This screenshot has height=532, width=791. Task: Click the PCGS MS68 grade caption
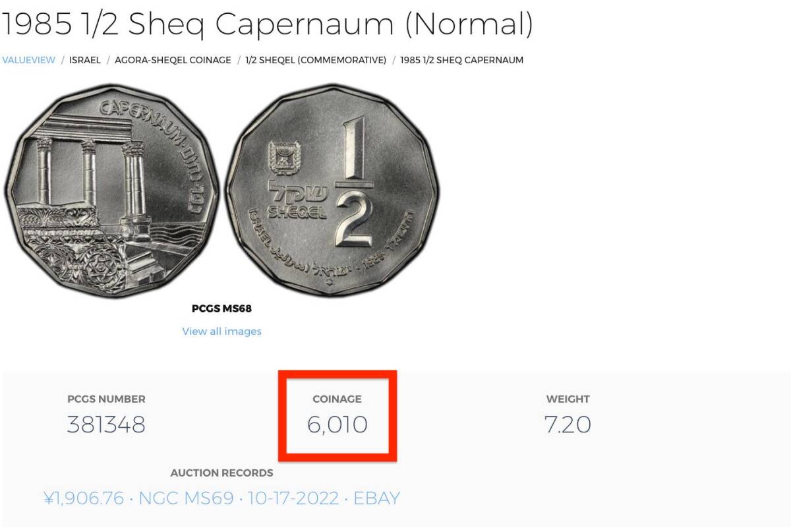click(221, 309)
